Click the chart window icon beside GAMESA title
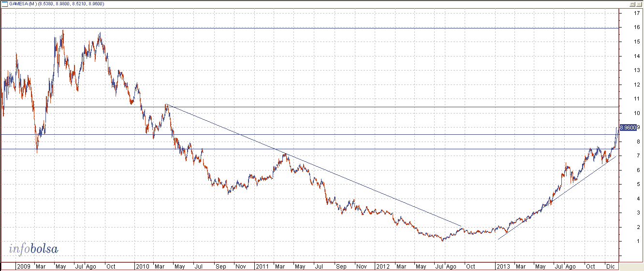This screenshot has height=271, width=644. point(4,4)
